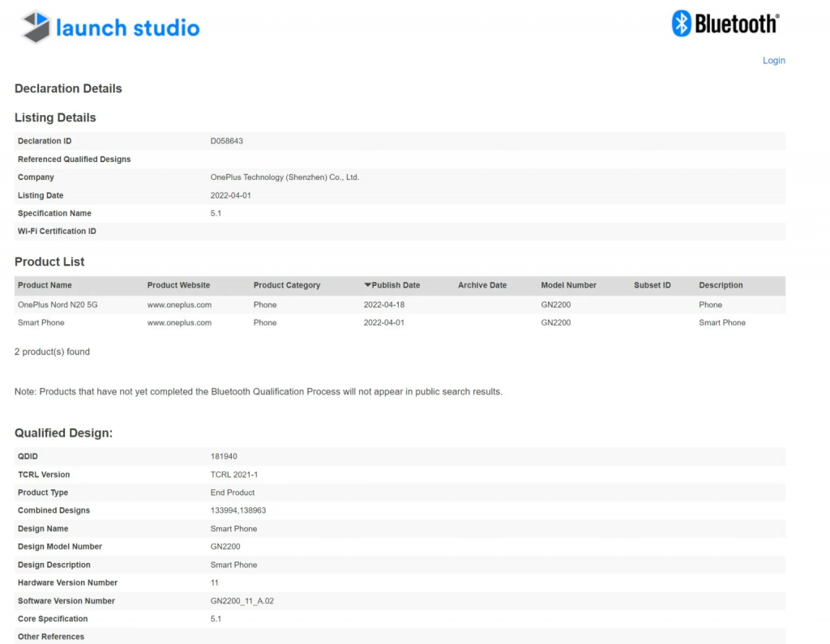Select TCRL Version value TCRL 2021-1

point(234,475)
